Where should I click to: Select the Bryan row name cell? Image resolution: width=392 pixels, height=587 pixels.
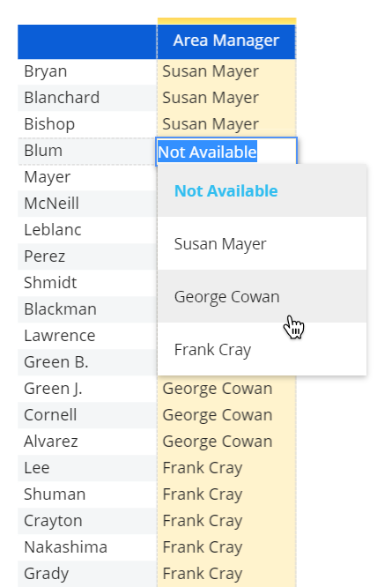(87, 71)
